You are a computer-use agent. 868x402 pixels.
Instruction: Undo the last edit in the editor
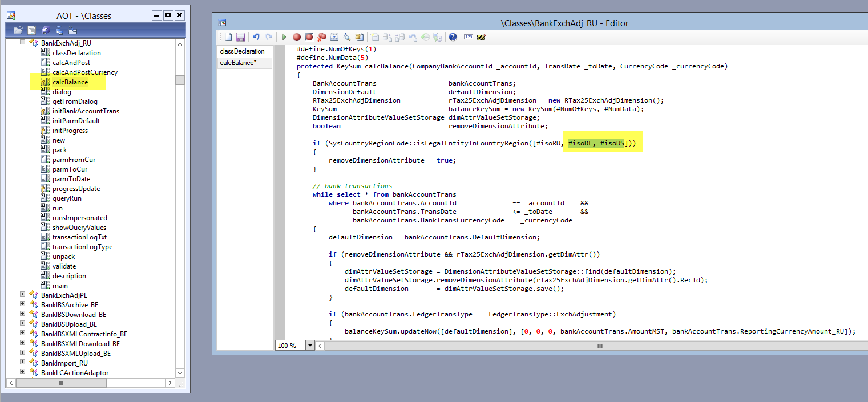256,37
